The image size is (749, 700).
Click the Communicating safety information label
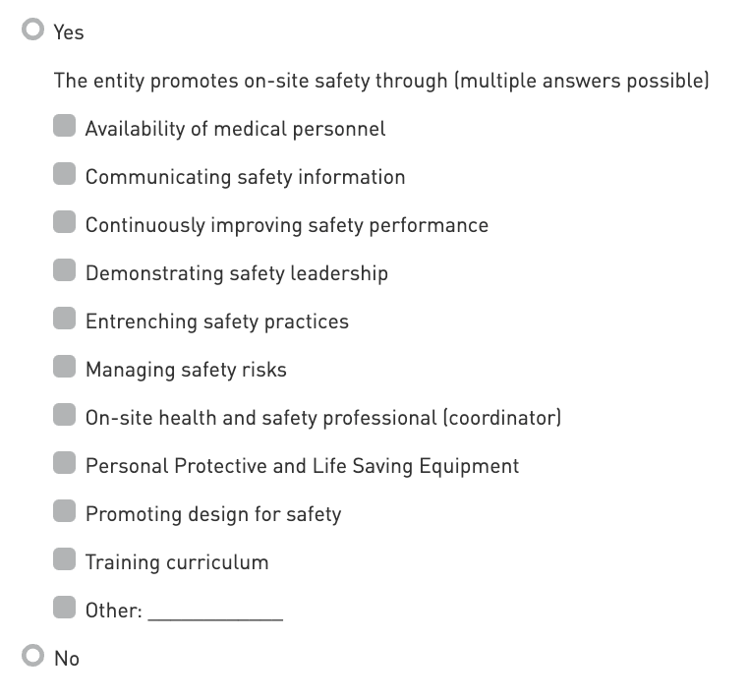coord(245,177)
